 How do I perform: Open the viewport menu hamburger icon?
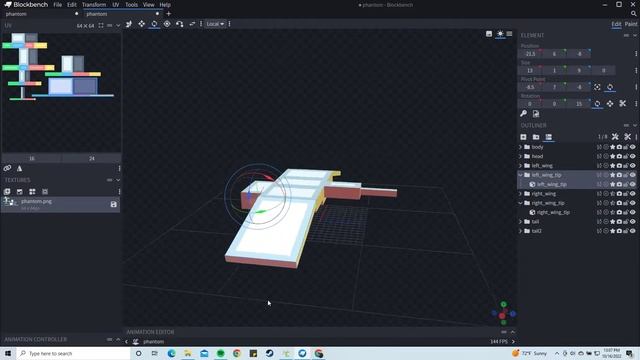[509, 34]
